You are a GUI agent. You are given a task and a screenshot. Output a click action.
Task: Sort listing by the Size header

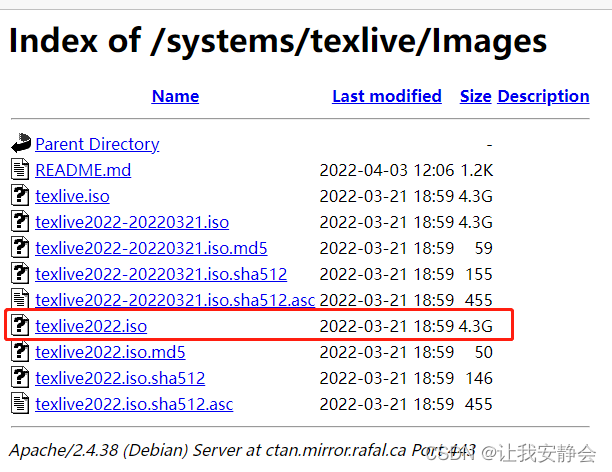pyautogui.click(x=475, y=96)
